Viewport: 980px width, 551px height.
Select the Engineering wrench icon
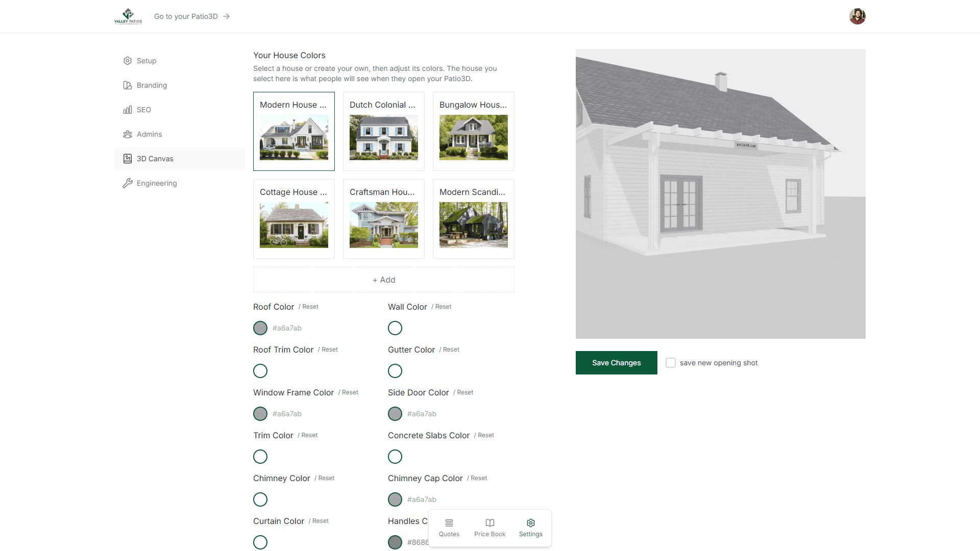(x=128, y=183)
